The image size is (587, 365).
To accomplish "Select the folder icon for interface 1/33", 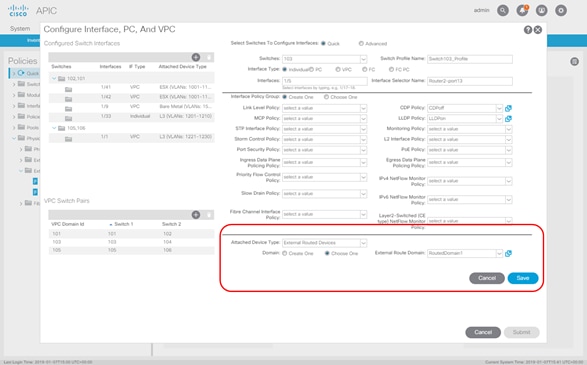I will 69,119.
